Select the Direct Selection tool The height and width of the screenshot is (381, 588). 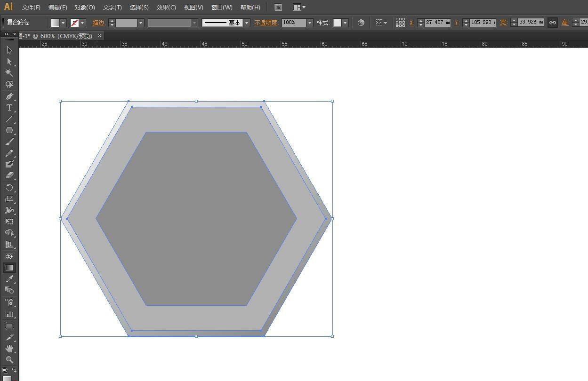(9, 62)
